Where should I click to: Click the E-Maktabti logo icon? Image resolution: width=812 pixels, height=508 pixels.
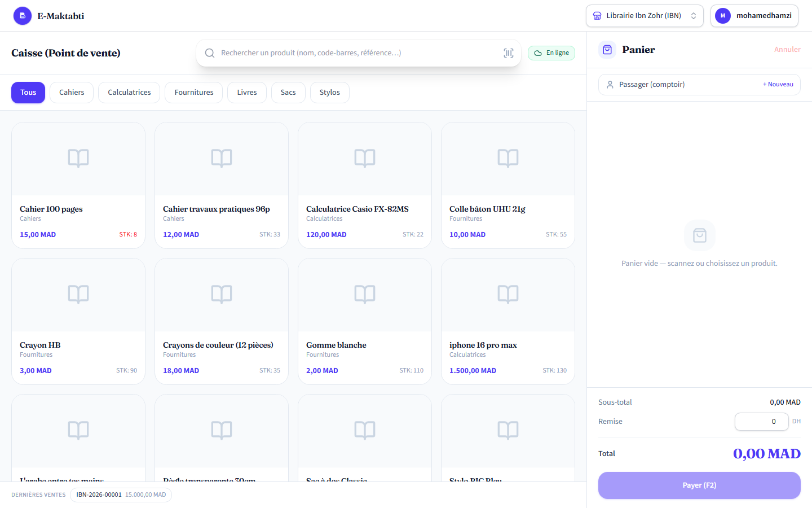[x=23, y=16]
